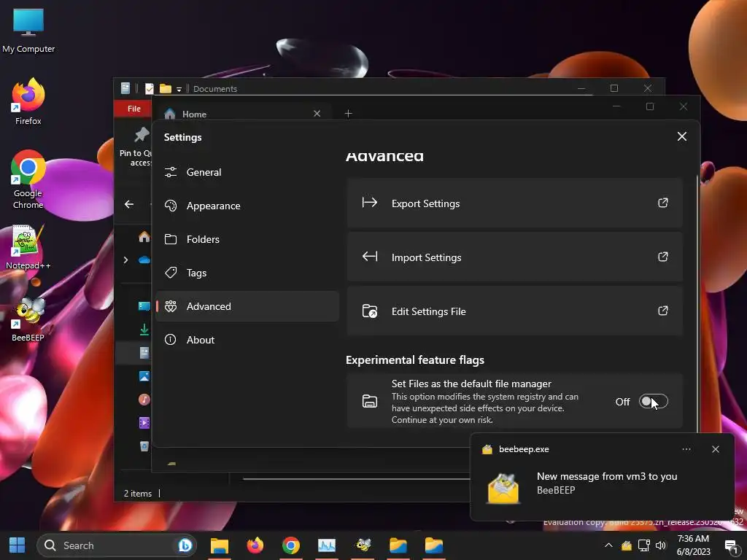Image resolution: width=747 pixels, height=560 pixels.
Task: Click the Edit Settings File row
Action: (x=514, y=311)
